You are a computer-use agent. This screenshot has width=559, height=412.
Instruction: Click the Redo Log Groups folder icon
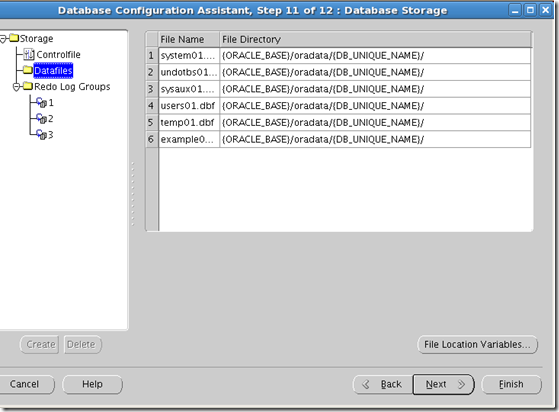(28, 86)
